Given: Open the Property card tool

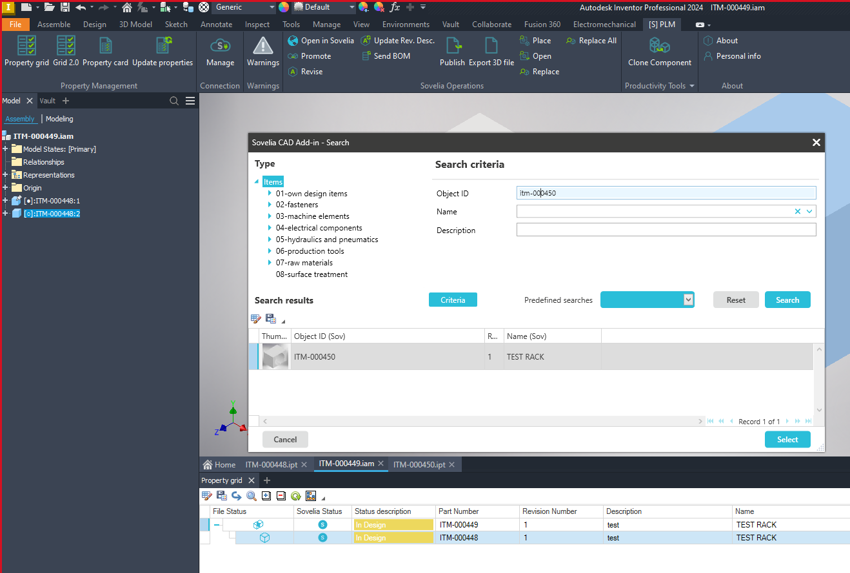Looking at the screenshot, I should coord(105,51).
